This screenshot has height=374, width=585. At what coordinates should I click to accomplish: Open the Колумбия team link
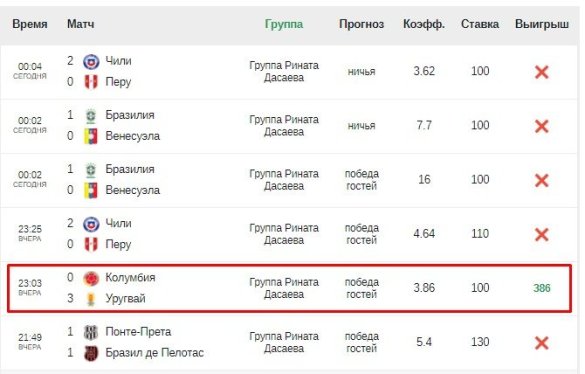click(130, 278)
